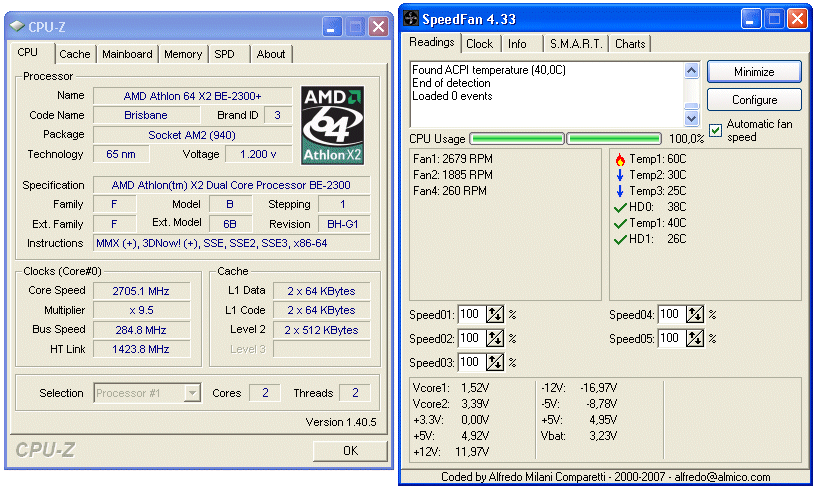Click the Speed01 spinner arrows
Screen dimensions: 815x488
(495, 314)
